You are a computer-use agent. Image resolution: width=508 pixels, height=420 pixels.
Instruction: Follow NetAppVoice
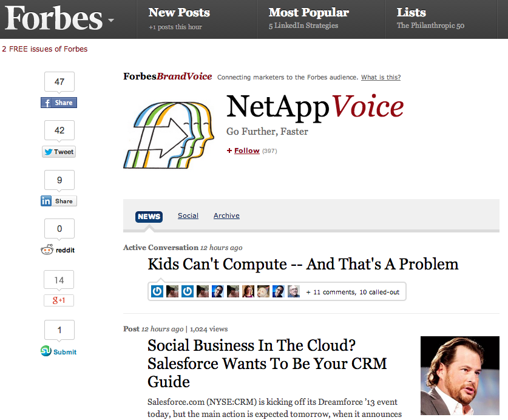pyautogui.click(x=246, y=151)
